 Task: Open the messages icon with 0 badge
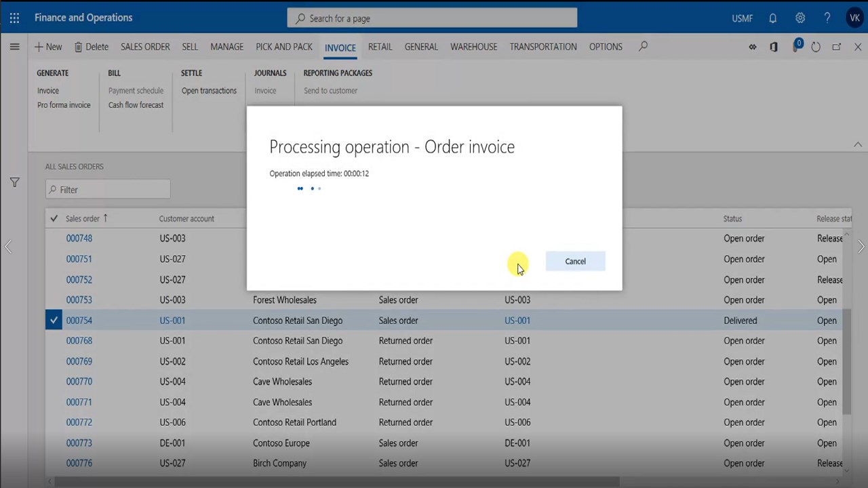(x=796, y=46)
